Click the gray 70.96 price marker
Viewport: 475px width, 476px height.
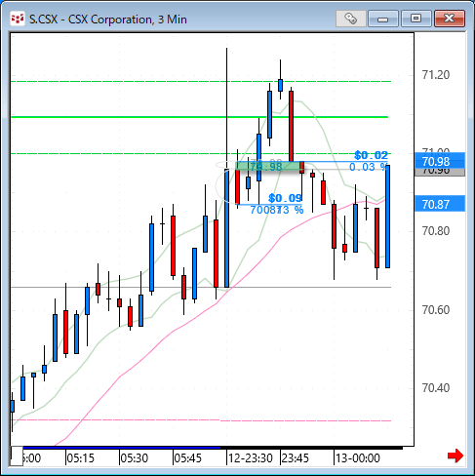coord(440,173)
